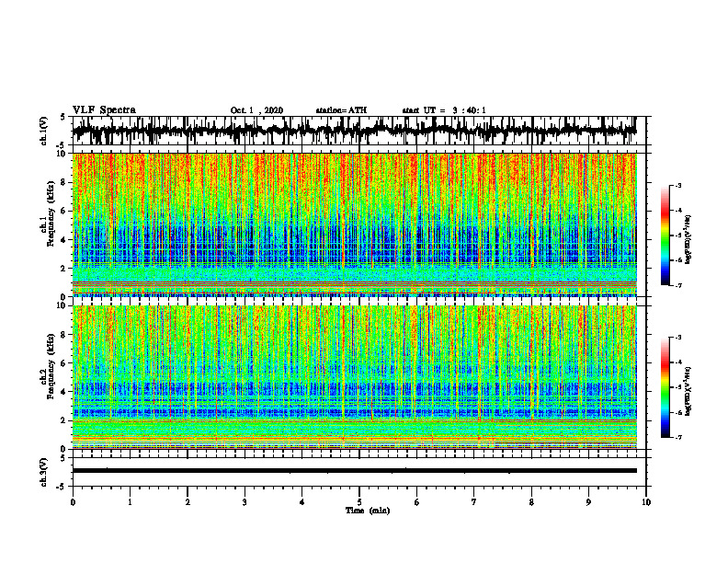Click the "ch.1(V)" waveform axis label

coord(44,131)
